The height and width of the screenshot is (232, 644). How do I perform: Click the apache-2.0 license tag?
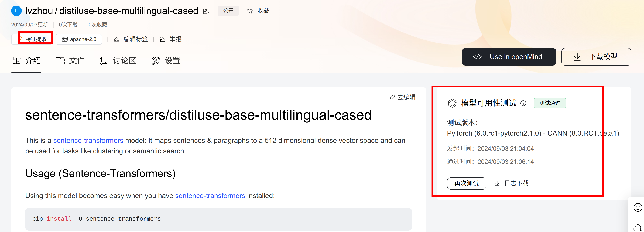[x=79, y=39]
